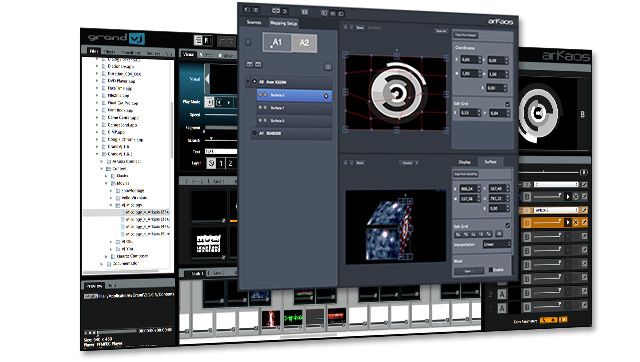Click the list view icon beside the GrandVJ logo

(198, 40)
